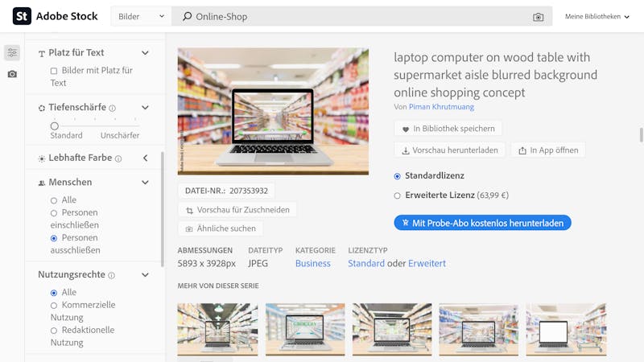Image resolution: width=644 pixels, height=362 pixels.
Task: Collapse the Menschen section
Action: click(145, 183)
